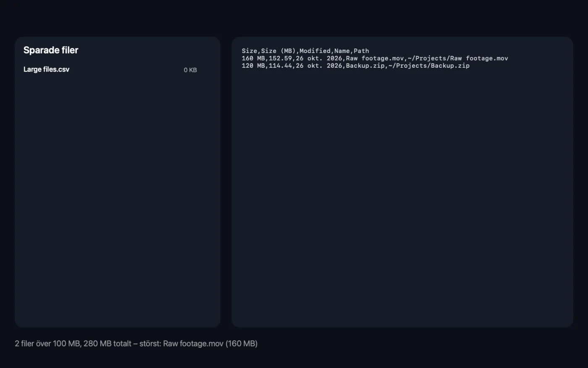Click the Path column header in CSV preview
588x368 pixels.
361,51
